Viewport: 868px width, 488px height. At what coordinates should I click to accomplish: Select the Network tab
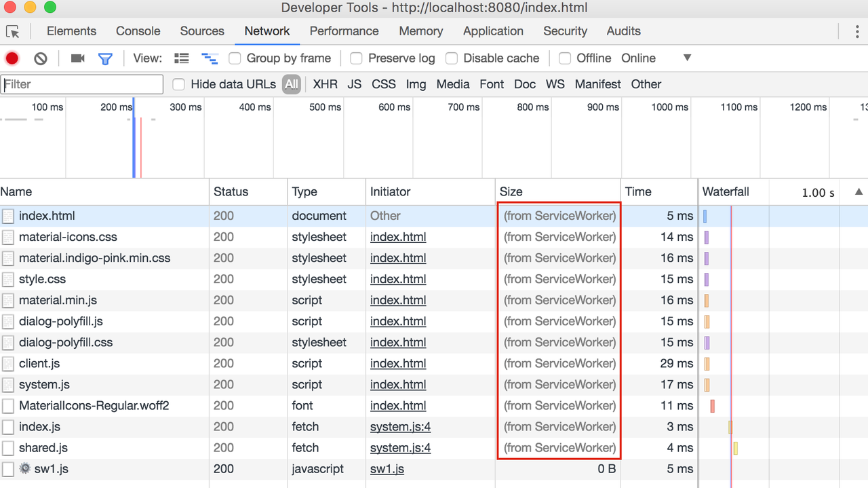click(267, 31)
